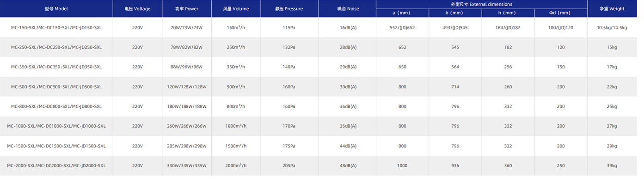Click the 外型尺寸 External dimensions header
This screenshot has width=644, height=184.
482,4
